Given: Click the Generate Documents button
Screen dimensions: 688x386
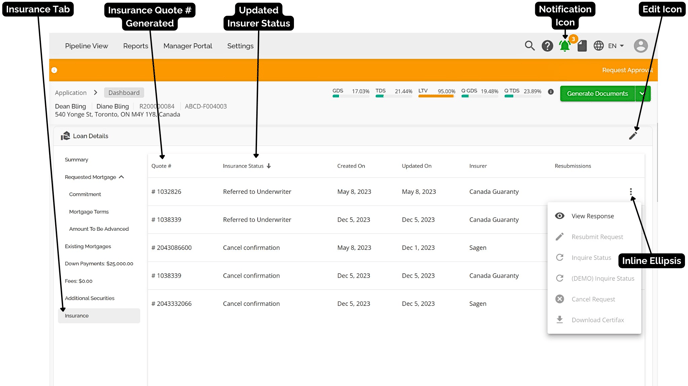Looking at the screenshot, I should click(597, 93).
